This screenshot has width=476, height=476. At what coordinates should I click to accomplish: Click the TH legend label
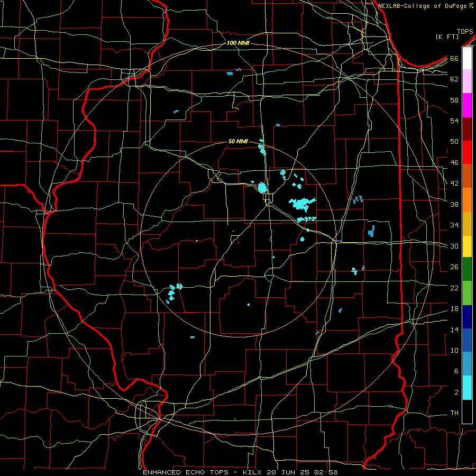(x=454, y=413)
